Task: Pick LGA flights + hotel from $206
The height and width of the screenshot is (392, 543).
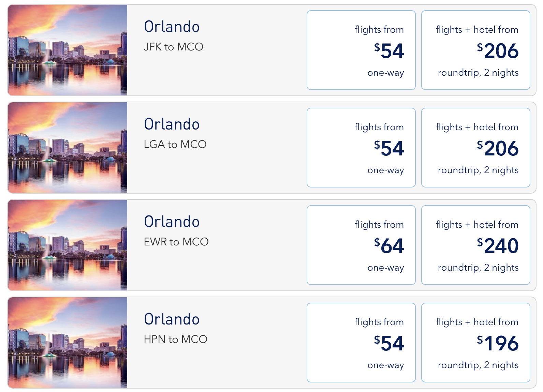Action: pyautogui.click(x=475, y=148)
